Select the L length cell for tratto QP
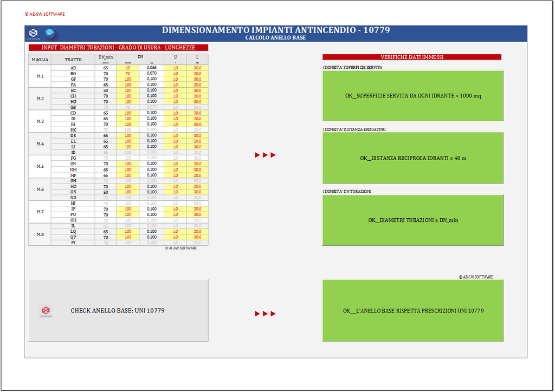 197,237
